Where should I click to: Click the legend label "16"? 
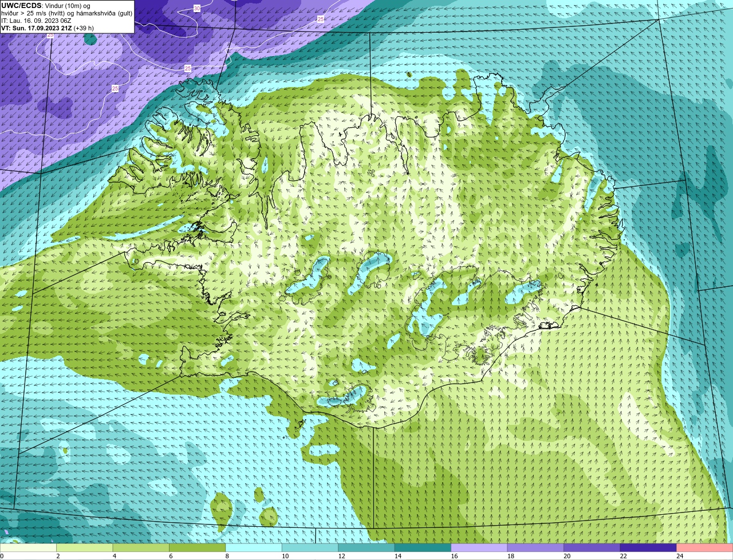tap(454, 556)
